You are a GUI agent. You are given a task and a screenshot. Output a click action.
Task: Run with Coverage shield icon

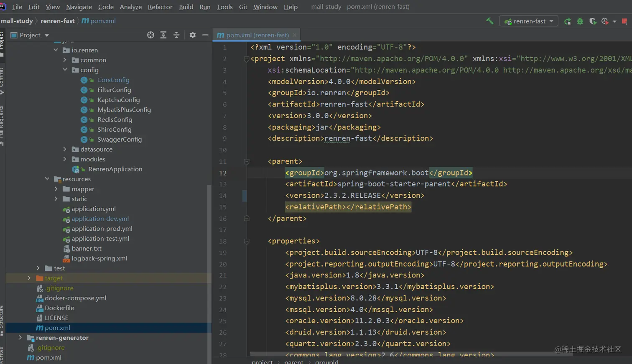(x=592, y=21)
